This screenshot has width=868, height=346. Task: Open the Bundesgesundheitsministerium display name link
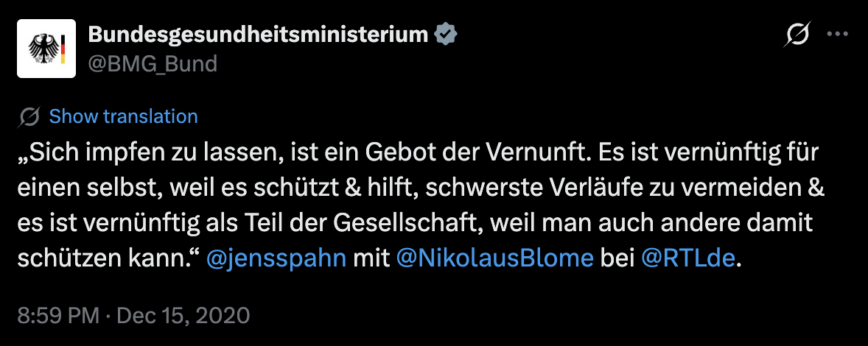point(258,34)
